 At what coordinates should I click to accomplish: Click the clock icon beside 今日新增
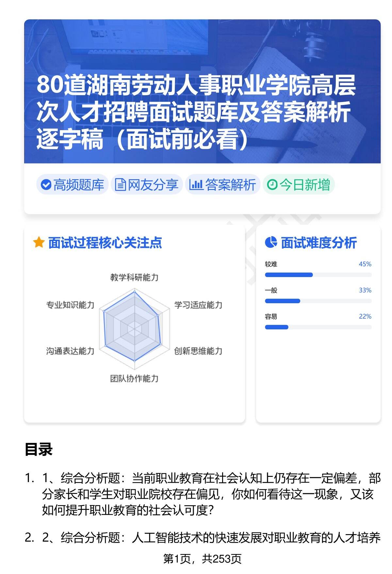(x=272, y=185)
